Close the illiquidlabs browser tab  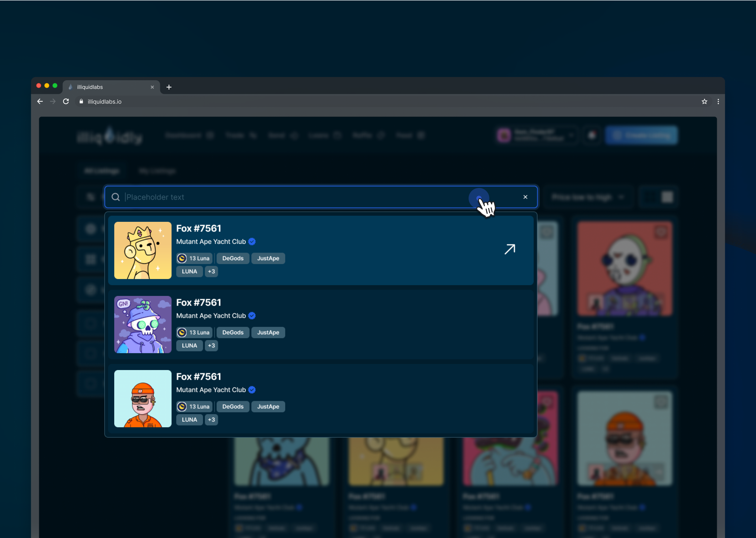click(x=152, y=87)
